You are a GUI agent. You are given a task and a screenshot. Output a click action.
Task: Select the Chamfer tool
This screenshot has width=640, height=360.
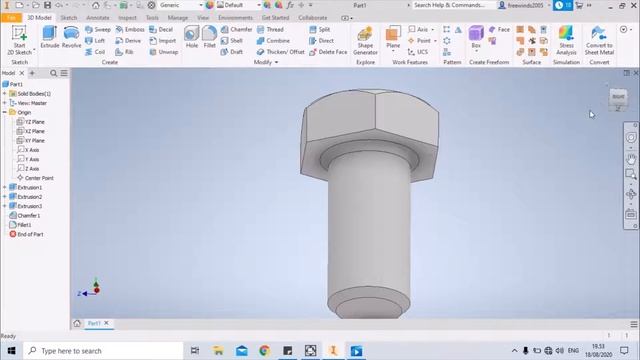(236, 29)
